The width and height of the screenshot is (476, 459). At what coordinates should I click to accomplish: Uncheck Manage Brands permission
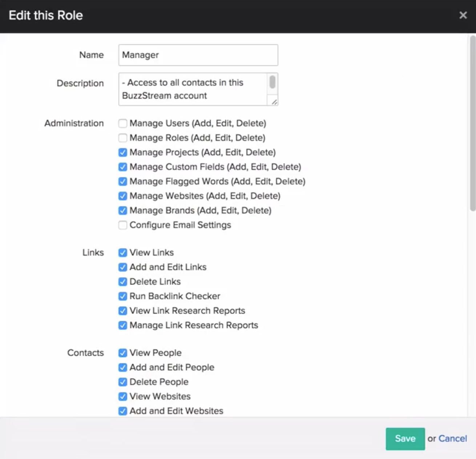[123, 211]
